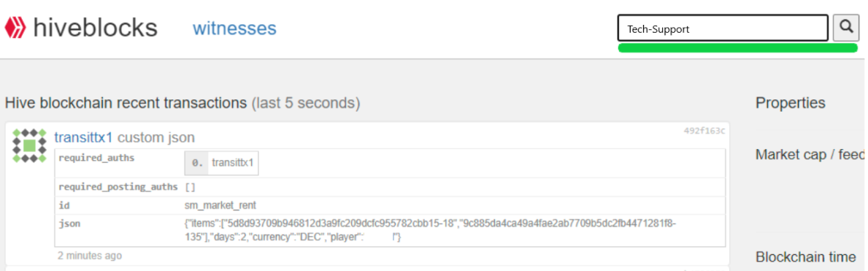The image size is (868, 271).
Task: Click the Properties panel heading
Action: [x=791, y=102]
